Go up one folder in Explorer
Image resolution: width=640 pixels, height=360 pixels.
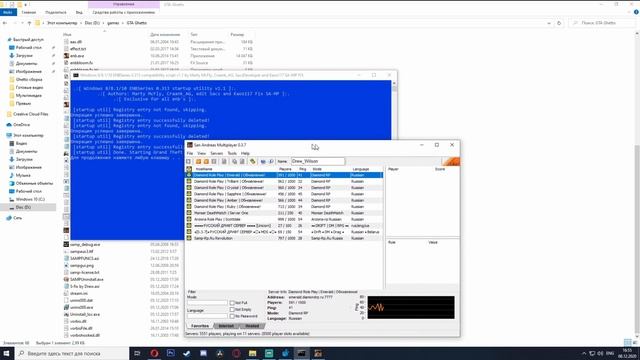click(x=29, y=23)
